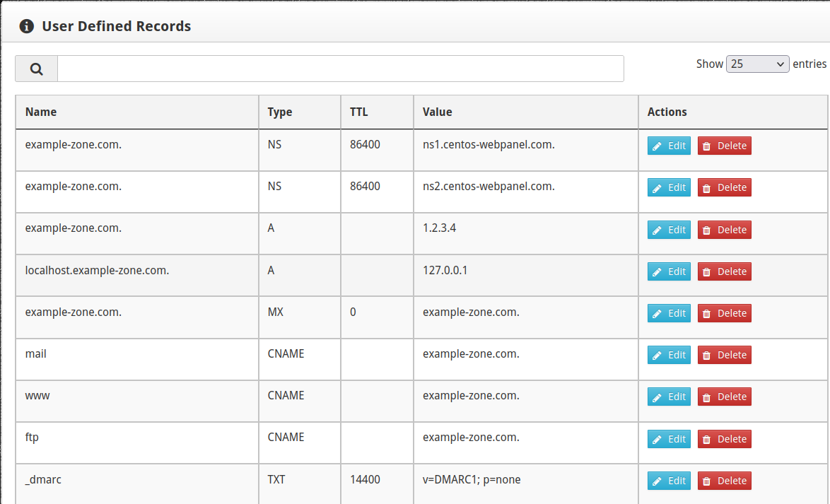Expand the page-size combo box near Show
Viewport: 830px width, 504px height.
(x=757, y=63)
